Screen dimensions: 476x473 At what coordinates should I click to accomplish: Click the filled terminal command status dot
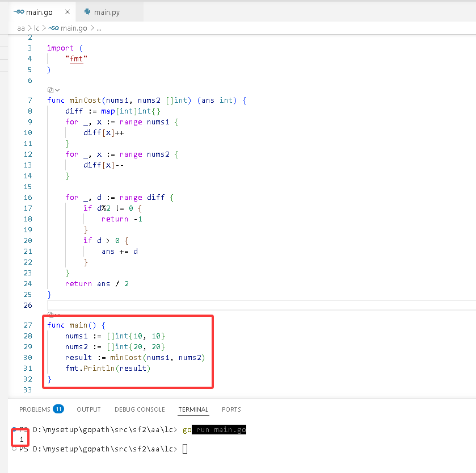tap(14, 429)
